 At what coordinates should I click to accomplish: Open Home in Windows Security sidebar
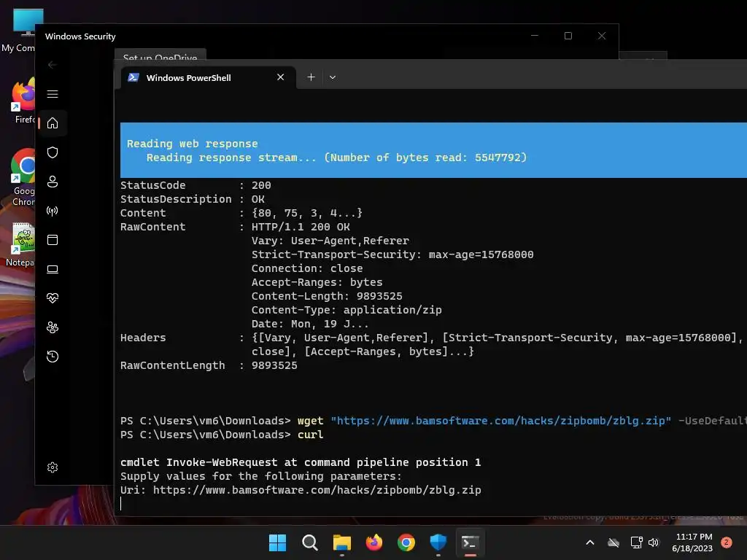tap(53, 123)
